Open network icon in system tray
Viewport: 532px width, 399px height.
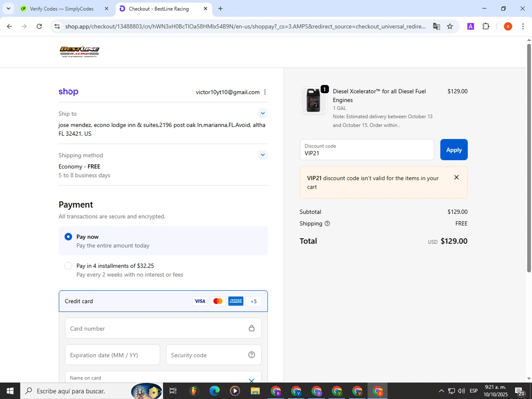click(451, 391)
